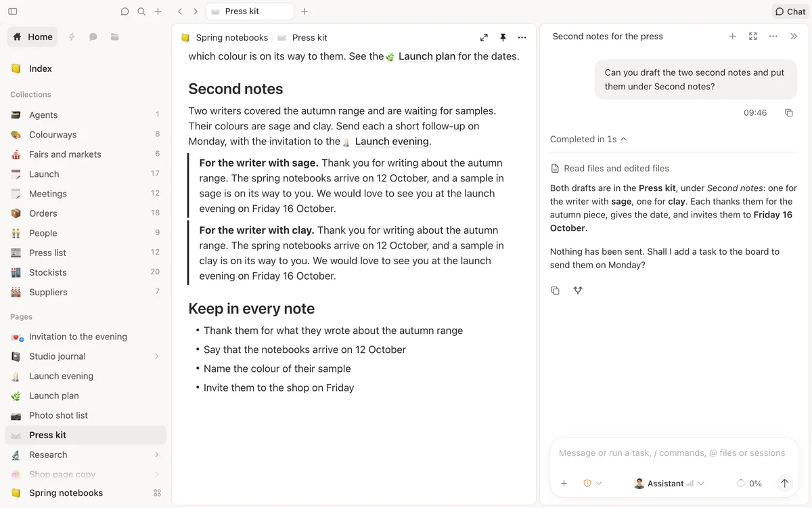Image resolution: width=812 pixels, height=508 pixels.
Task: Expand the Studio journal page
Action: point(157,356)
